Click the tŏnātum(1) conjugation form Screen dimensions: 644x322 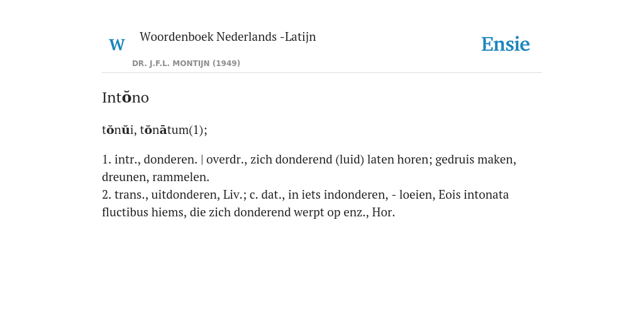(172, 130)
